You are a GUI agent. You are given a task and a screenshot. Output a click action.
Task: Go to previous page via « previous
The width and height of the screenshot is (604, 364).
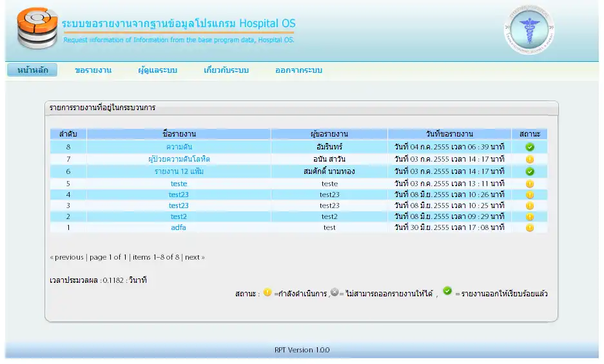(x=66, y=257)
